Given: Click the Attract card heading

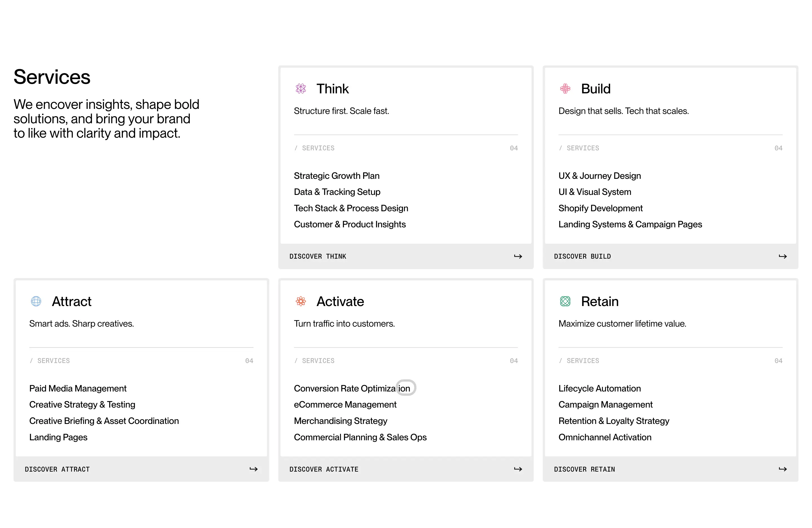Looking at the screenshot, I should click(x=72, y=302).
